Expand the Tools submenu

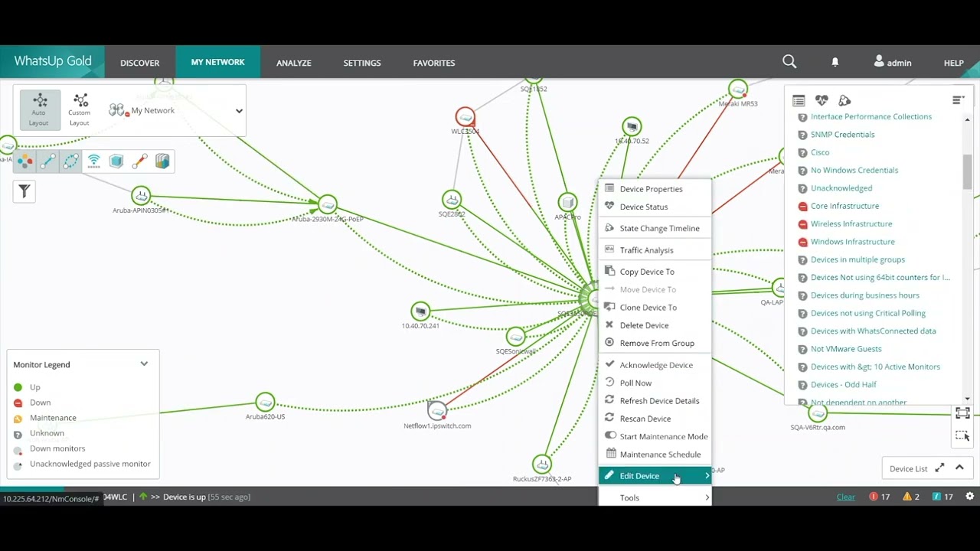(655, 497)
